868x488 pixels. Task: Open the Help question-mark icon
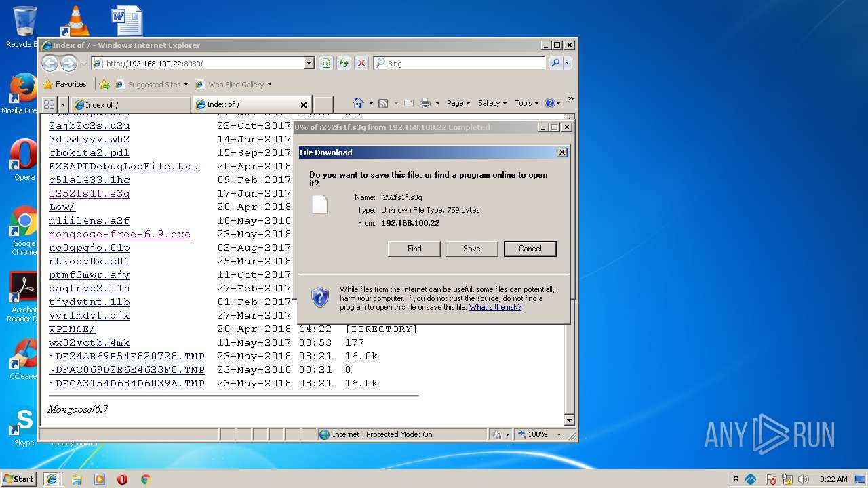tap(549, 103)
